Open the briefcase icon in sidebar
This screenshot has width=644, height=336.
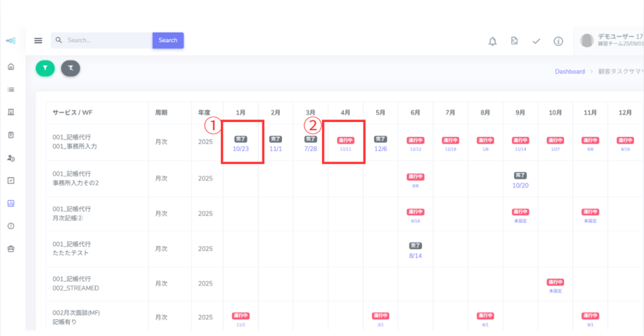[x=11, y=249]
